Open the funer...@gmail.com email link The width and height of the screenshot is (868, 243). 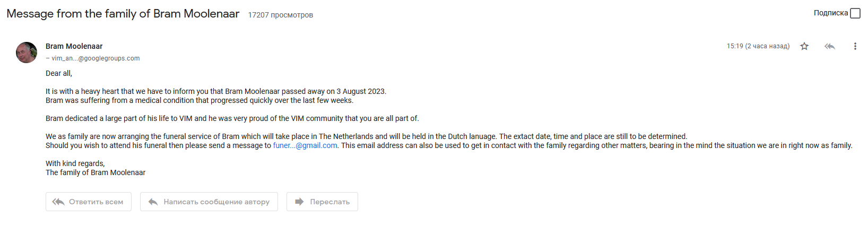tap(305, 145)
